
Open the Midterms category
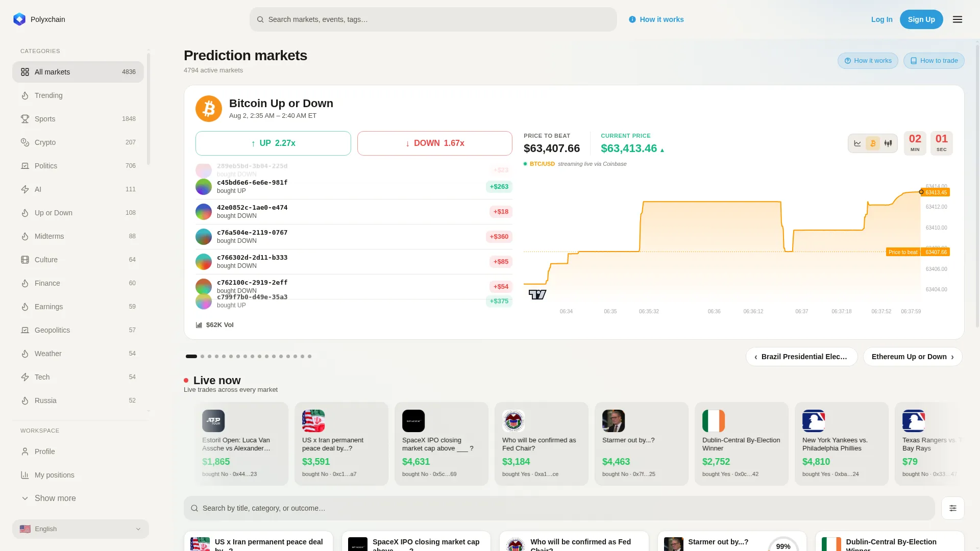[x=78, y=236]
